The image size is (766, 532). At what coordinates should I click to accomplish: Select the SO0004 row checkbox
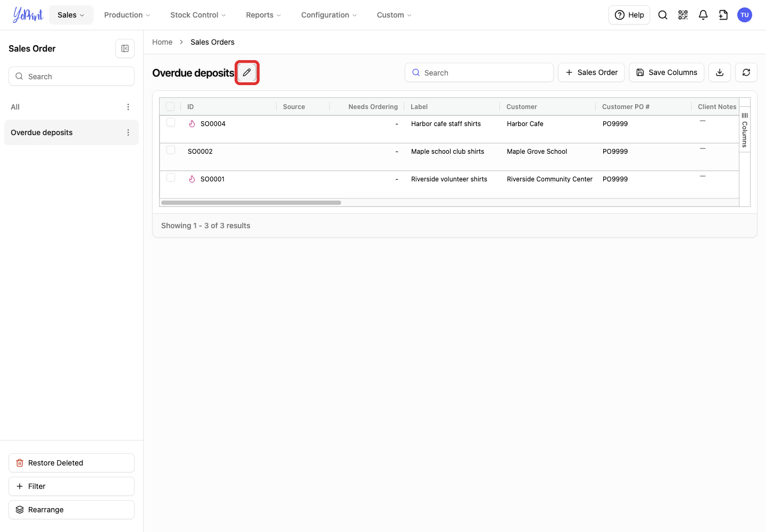(x=171, y=122)
